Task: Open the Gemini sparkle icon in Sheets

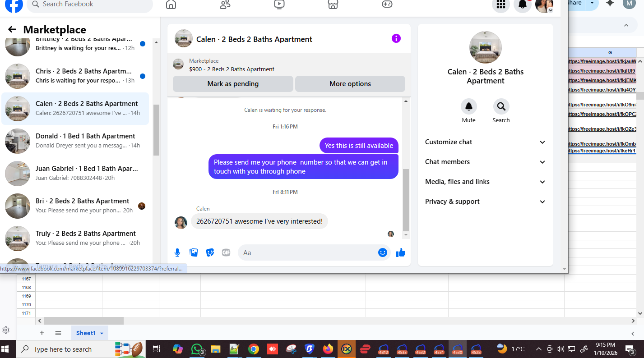Action: pos(610,4)
